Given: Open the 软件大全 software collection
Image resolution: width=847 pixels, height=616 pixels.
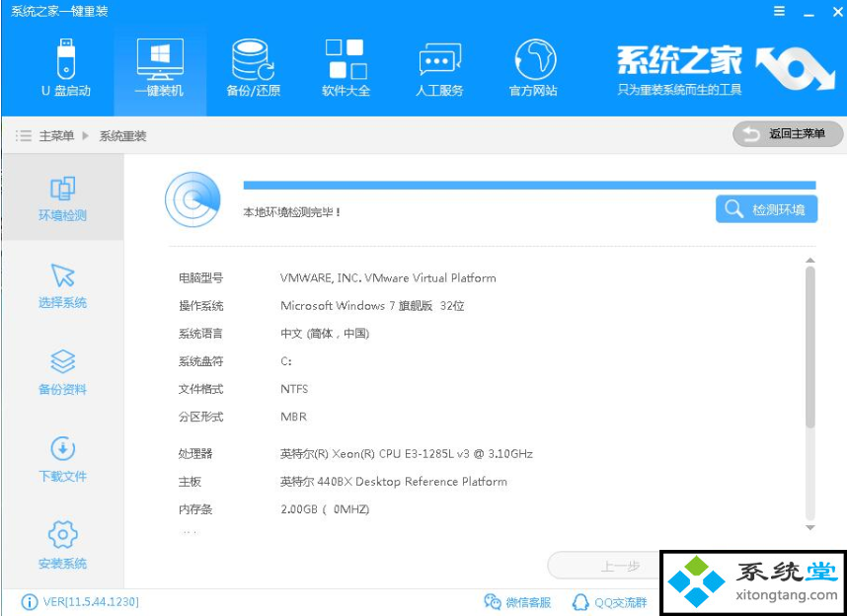Looking at the screenshot, I should 346,68.
